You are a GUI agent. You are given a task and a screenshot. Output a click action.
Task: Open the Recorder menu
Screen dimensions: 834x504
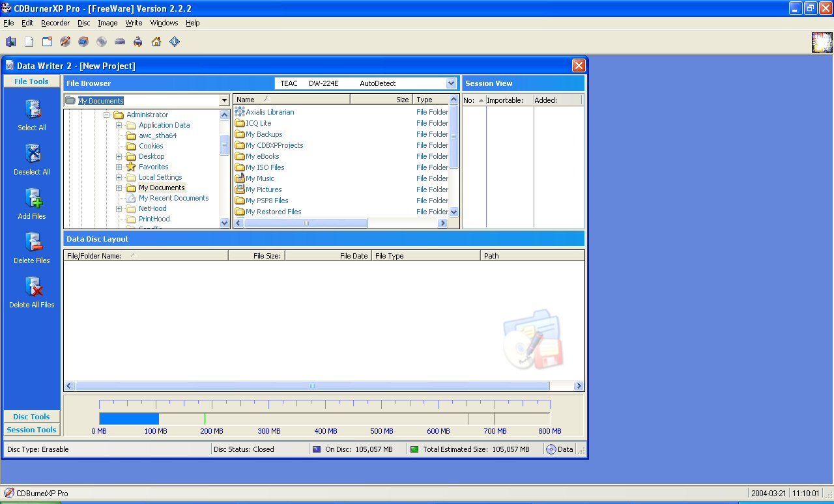(55, 23)
